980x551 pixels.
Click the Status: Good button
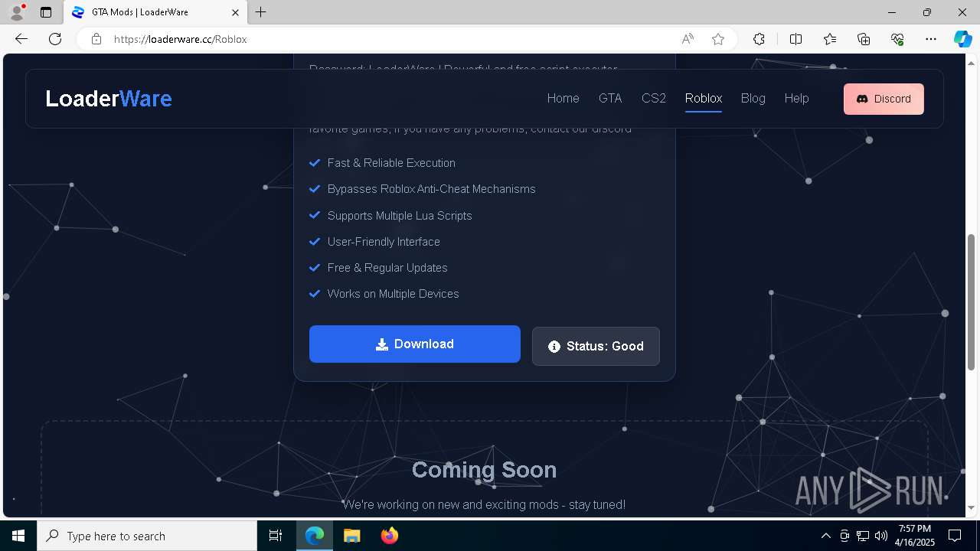(596, 346)
